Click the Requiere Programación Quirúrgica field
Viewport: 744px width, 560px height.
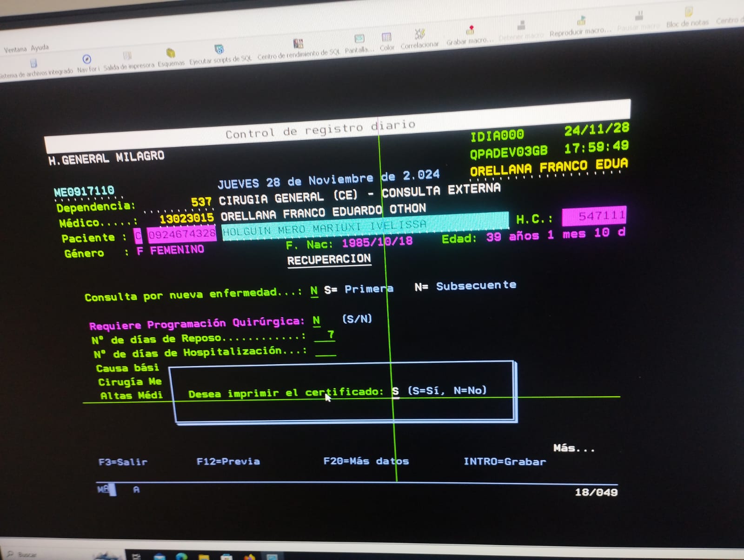click(316, 320)
